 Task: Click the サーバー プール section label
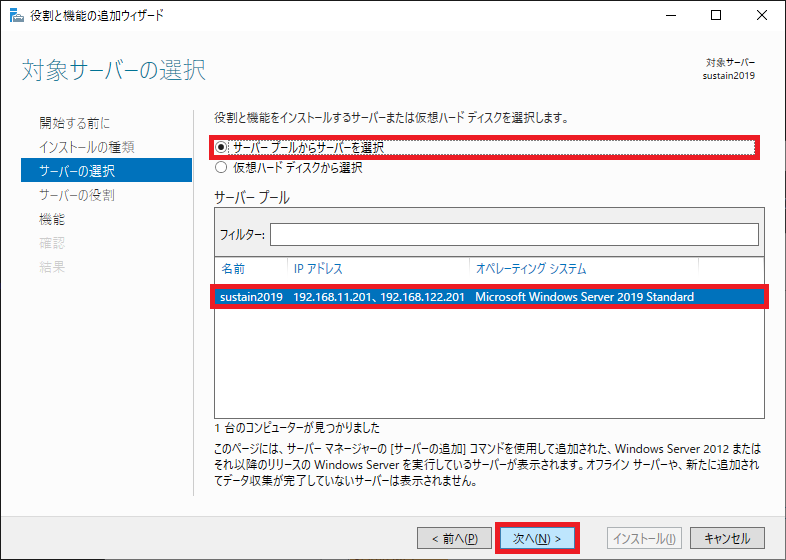tap(252, 198)
